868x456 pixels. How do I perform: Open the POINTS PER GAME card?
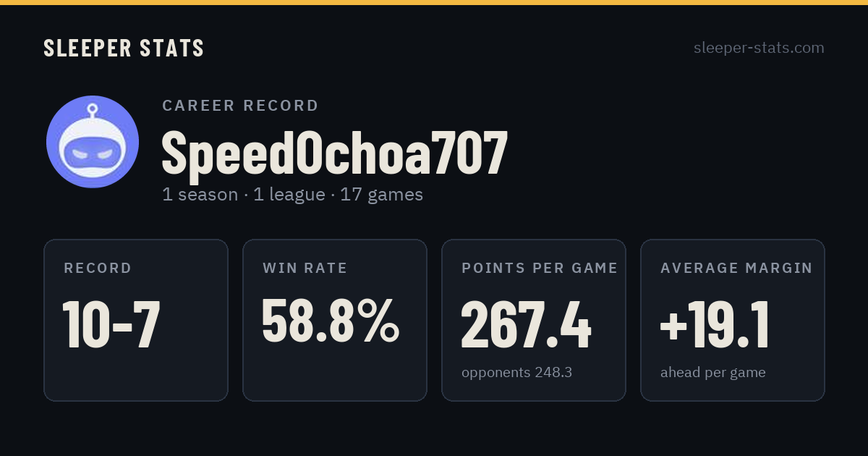click(534, 320)
